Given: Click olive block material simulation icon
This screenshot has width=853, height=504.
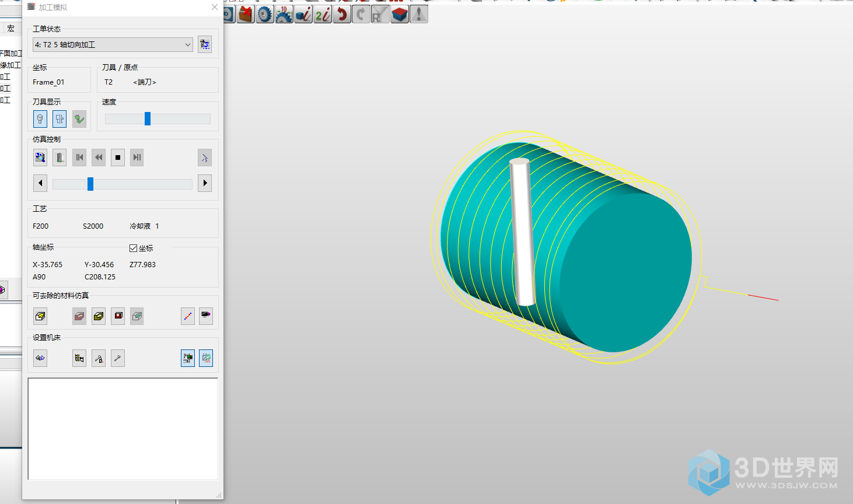Looking at the screenshot, I should pos(99,316).
